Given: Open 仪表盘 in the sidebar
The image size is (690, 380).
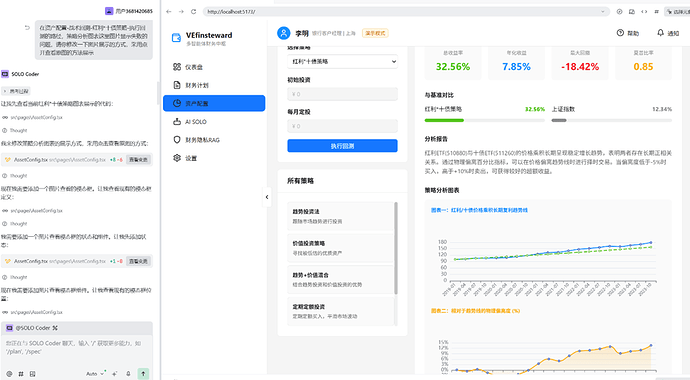Looking at the screenshot, I should click(214, 67).
